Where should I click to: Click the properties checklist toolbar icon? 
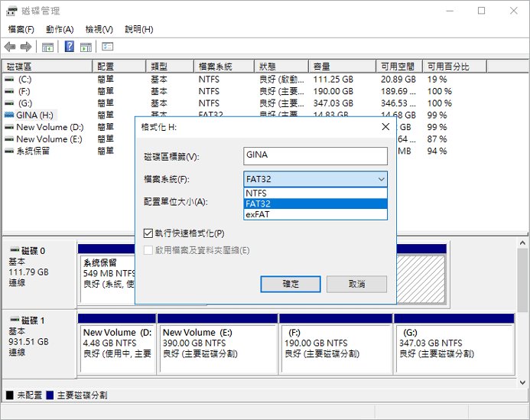click(108, 47)
